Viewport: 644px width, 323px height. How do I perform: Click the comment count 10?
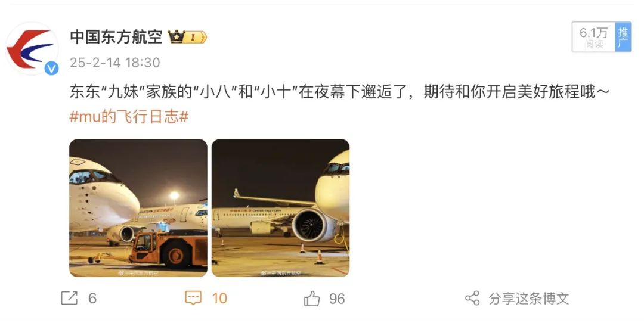click(219, 299)
